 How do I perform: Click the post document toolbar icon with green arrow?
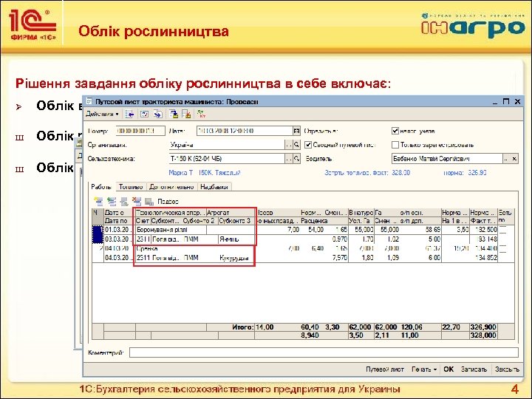(x=174, y=115)
